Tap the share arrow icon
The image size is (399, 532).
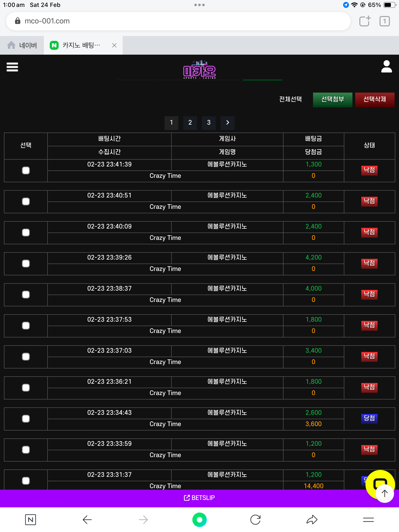coord(312,520)
